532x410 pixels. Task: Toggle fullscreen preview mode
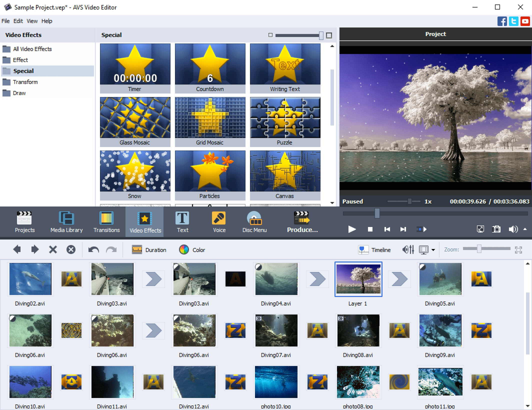tap(480, 229)
